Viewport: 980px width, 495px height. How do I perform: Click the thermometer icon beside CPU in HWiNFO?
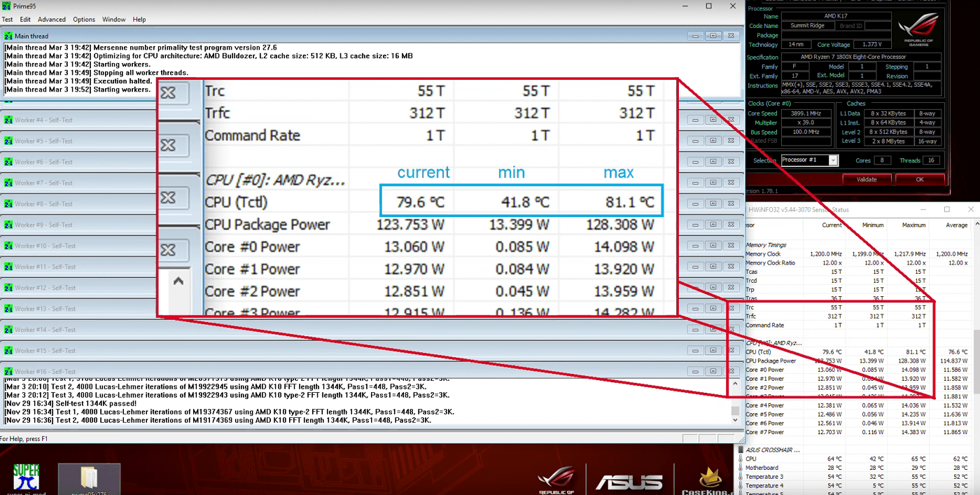(x=741, y=459)
